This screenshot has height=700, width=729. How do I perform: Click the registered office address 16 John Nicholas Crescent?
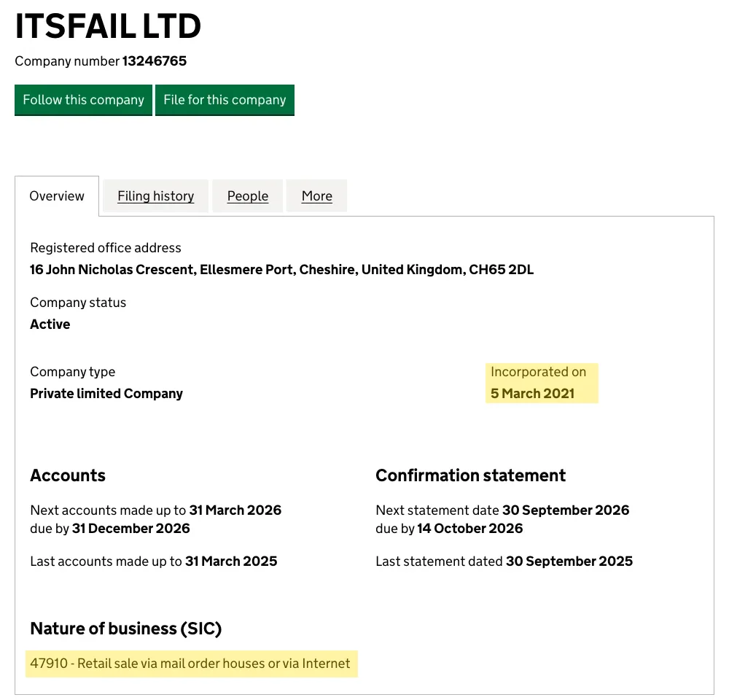(281, 270)
